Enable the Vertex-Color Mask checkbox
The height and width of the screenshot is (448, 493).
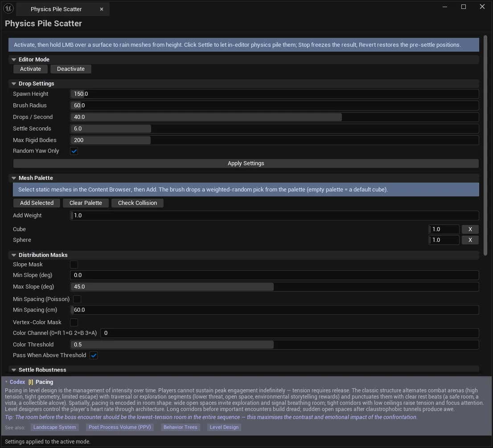[x=74, y=322]
